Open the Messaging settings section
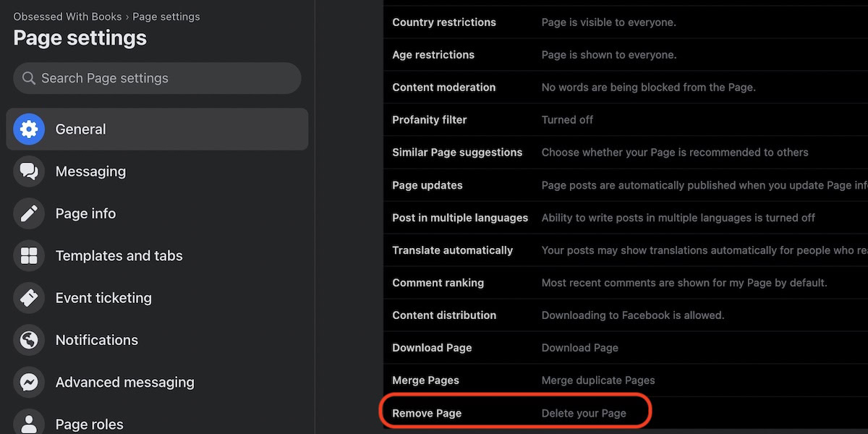This screenshot has height=434, width=868. pyautogui.click(x=90, y=171)
